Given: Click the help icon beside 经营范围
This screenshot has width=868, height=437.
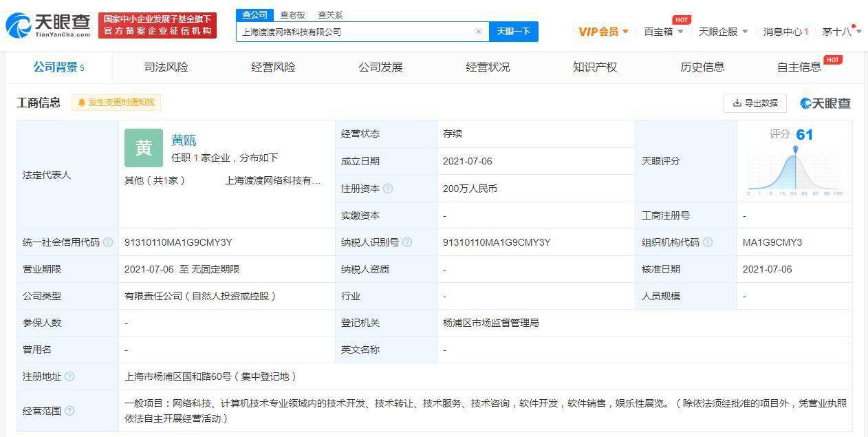Looking at the screenshot, I should 69,411.
